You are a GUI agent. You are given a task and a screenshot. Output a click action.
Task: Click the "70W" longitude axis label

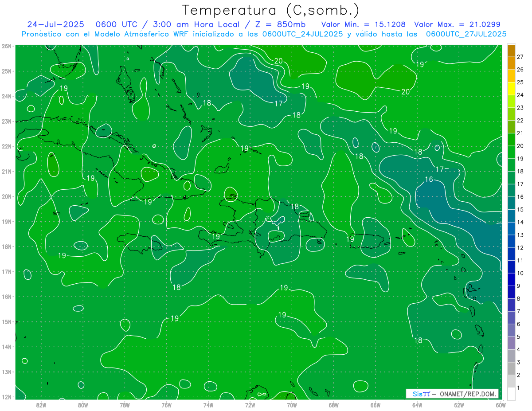[292, 405]
